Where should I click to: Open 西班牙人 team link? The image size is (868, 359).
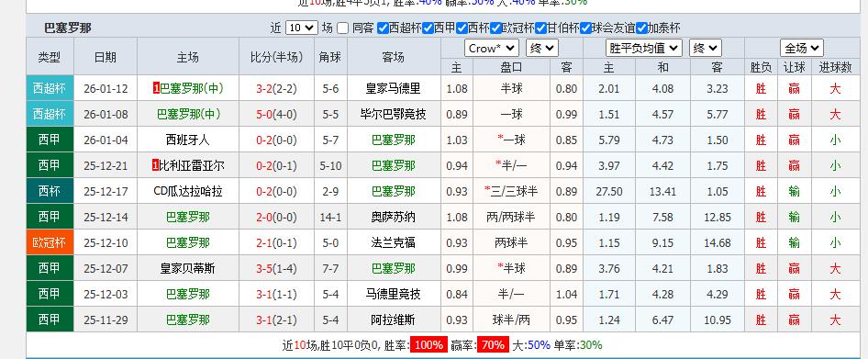188,140
